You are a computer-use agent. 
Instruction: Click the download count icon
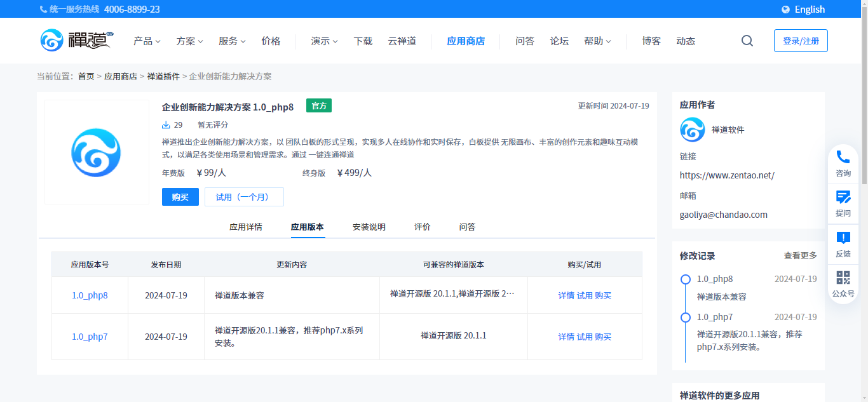point(166,125)
